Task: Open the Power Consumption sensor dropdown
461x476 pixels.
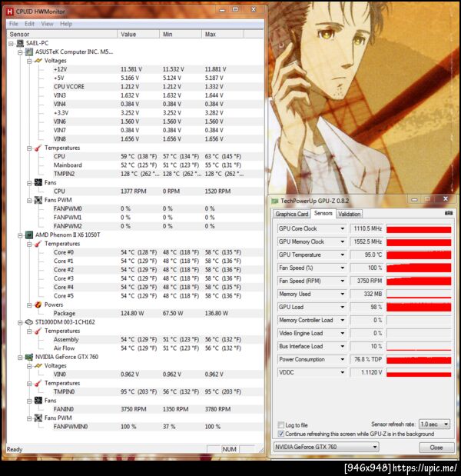Action: tap(343, 359)
